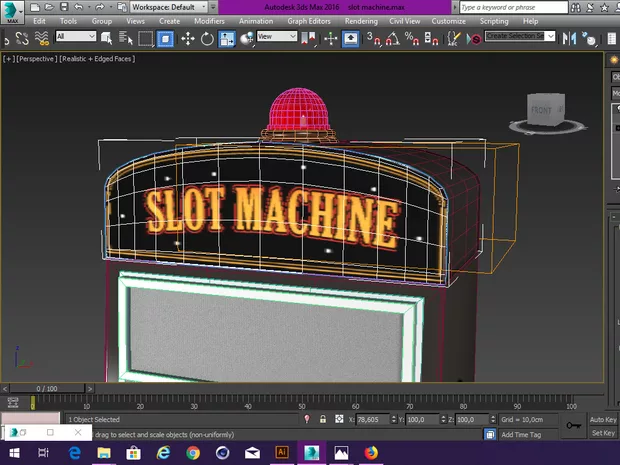
Task: Click the time slider showing 0 / 100
Action: pyautogui.click(x=46, y=388)
